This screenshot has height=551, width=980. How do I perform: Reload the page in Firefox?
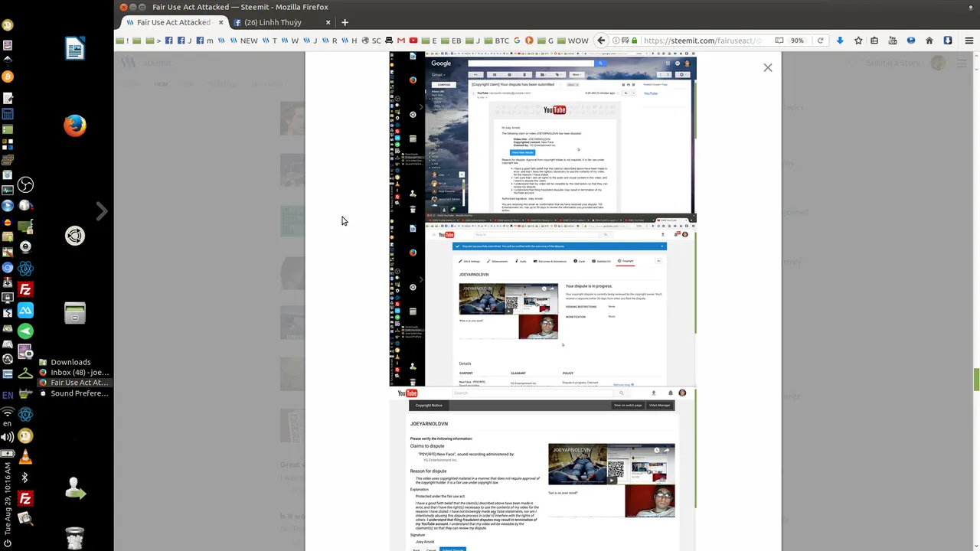[820, 41]
